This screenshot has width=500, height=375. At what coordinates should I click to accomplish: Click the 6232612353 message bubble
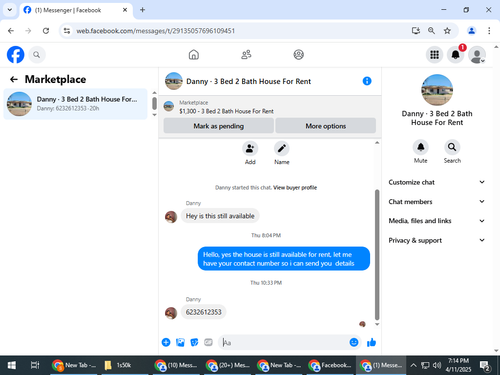click(x=204, y=312)
